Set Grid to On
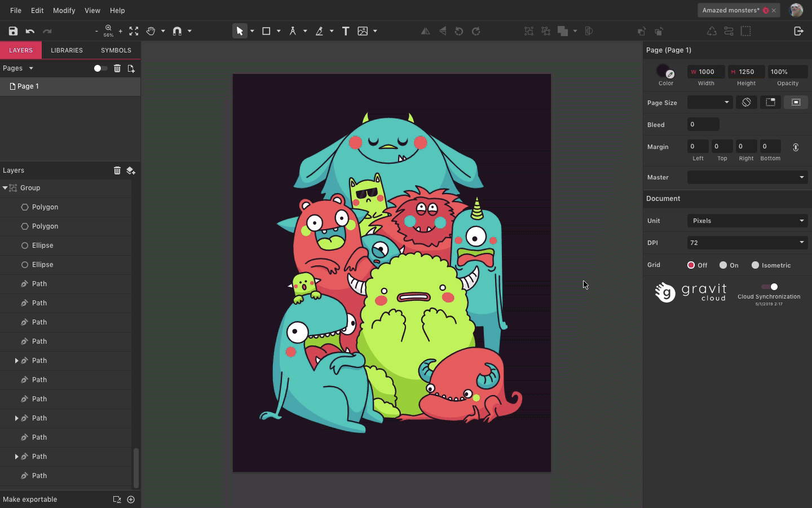The width and height of the screenshot is (812, 508). (723, 265)
